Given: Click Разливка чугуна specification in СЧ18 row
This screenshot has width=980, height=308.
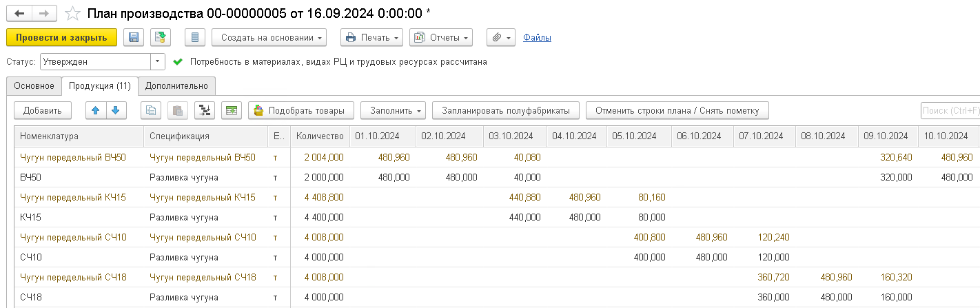Looking at the screenshot, I should 205,297.
